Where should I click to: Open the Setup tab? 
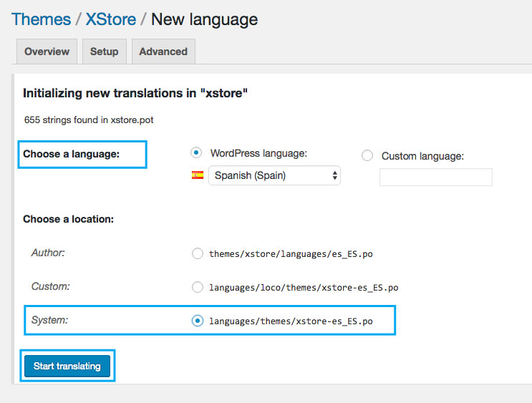coord(104,52)
